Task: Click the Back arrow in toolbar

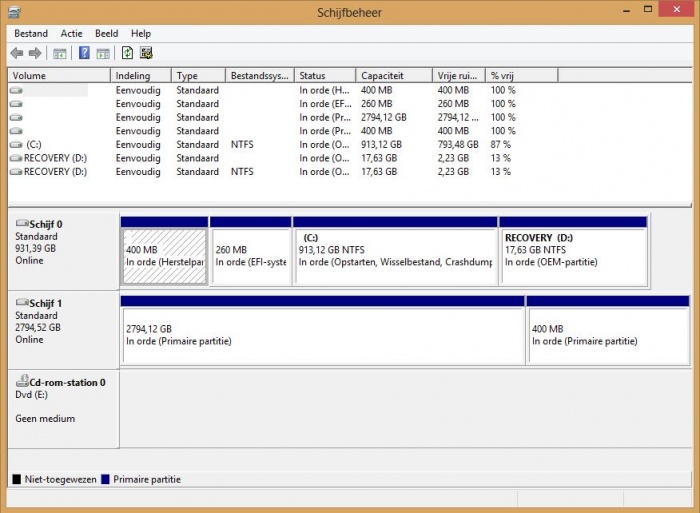Action: (17, 53)
